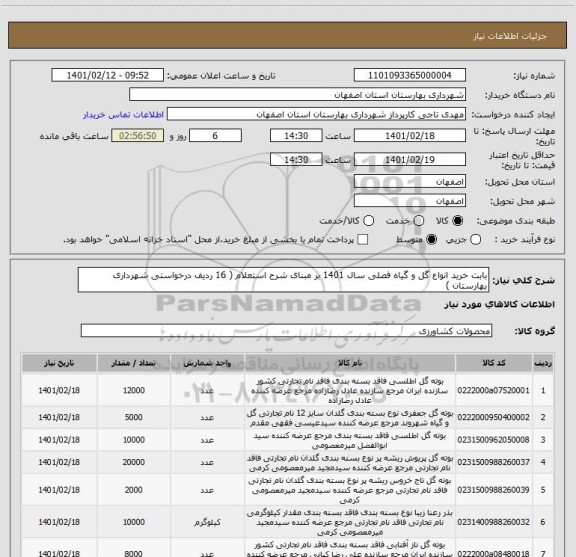Click the کد کالا column header

click(494, 363)
